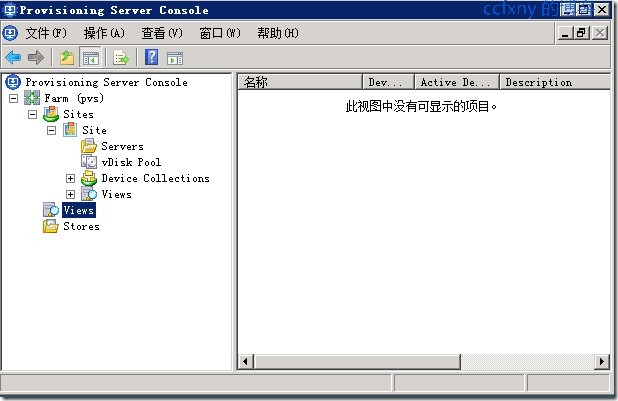Click the Description column header

pyautogui.click(x=555, y=82)
